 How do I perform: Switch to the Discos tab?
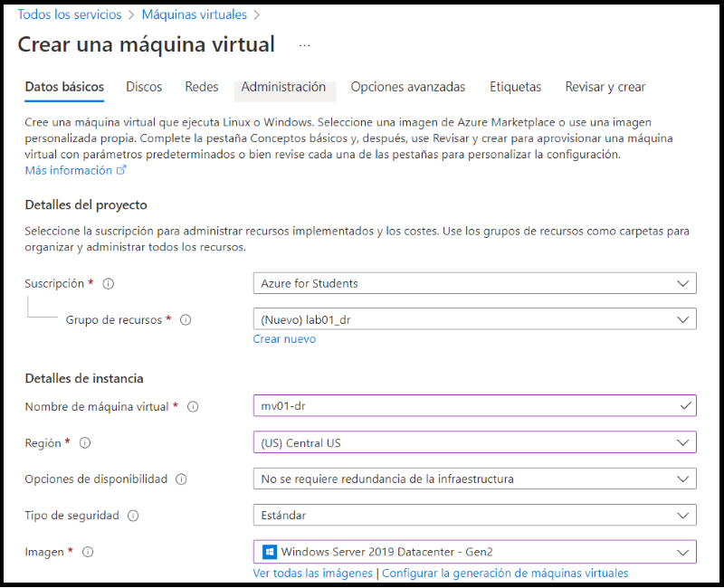coord(144,87)
